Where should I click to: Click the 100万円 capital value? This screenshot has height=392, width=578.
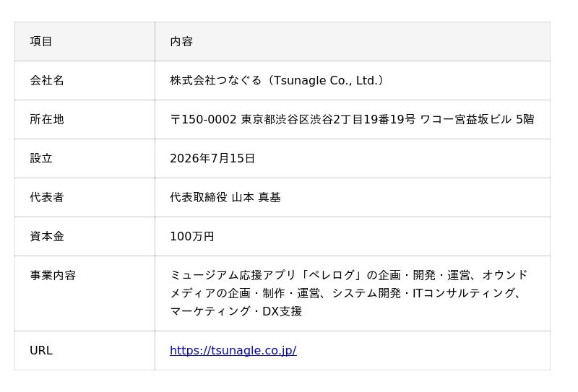pyautogui.click(x=192, y=237)
